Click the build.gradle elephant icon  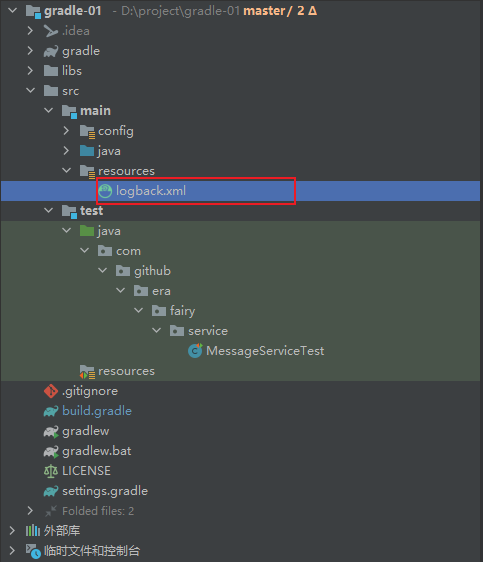coord(51,411)
